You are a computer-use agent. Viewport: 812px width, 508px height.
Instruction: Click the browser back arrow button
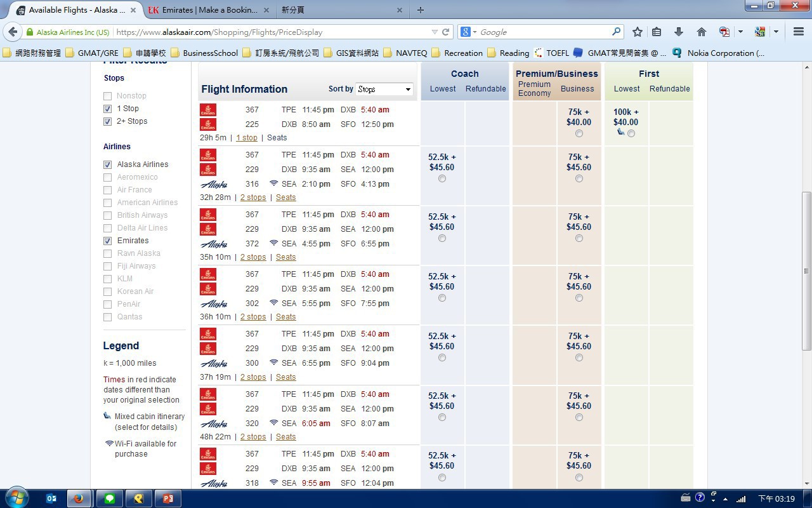coord(13,32)
